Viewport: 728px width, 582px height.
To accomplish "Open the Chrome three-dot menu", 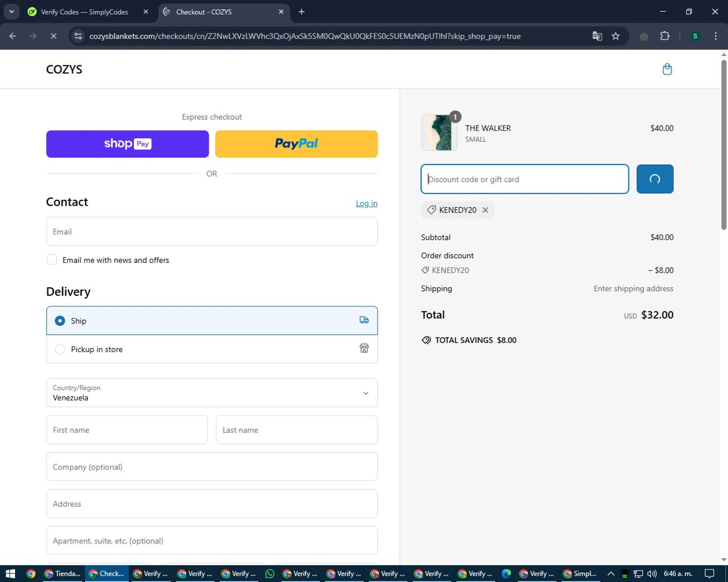I will pyautogui.click(x=715, y=36).
